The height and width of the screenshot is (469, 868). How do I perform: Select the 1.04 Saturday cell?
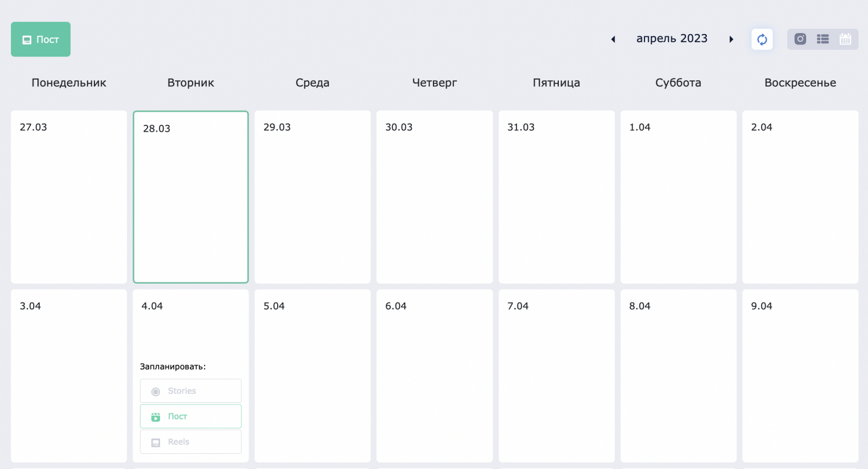pos(678,197)
